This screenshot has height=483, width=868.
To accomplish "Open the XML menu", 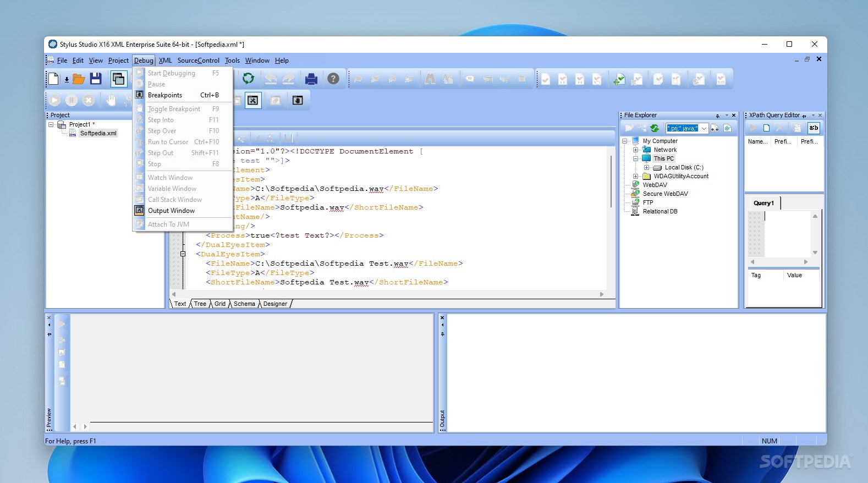I will coord(165,61).
